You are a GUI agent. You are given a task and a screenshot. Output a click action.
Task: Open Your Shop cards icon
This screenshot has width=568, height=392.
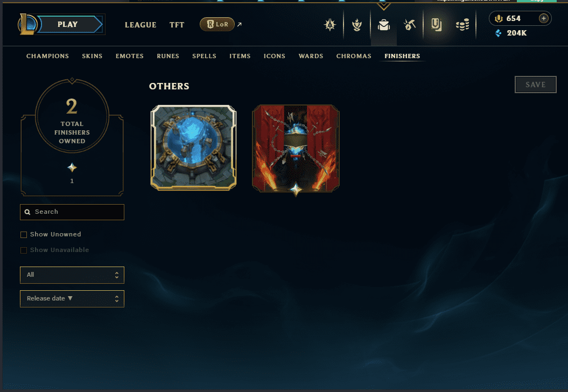pyautogui.click(x=437, y=25)
